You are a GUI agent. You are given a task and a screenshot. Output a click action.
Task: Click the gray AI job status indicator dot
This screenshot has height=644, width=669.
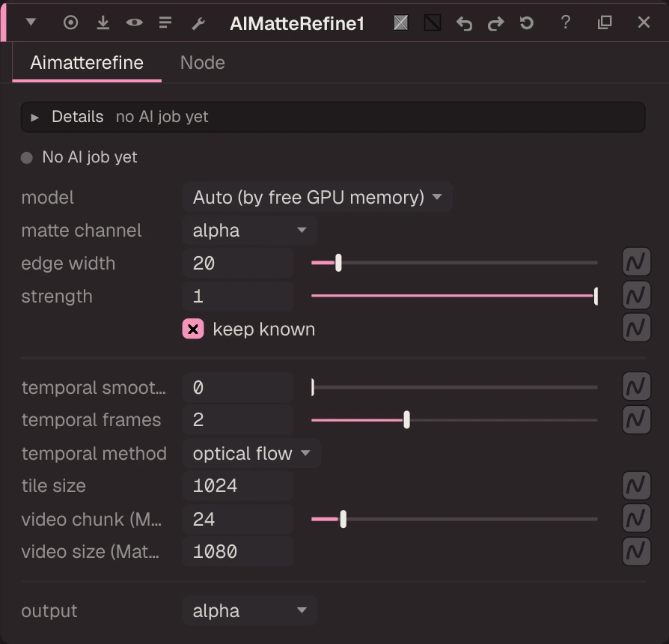pos(27,158)
